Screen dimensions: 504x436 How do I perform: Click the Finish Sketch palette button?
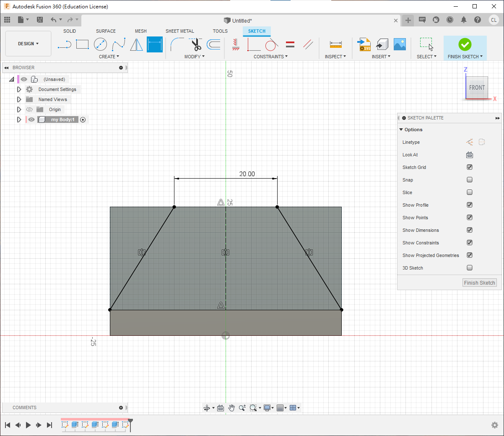479,283
